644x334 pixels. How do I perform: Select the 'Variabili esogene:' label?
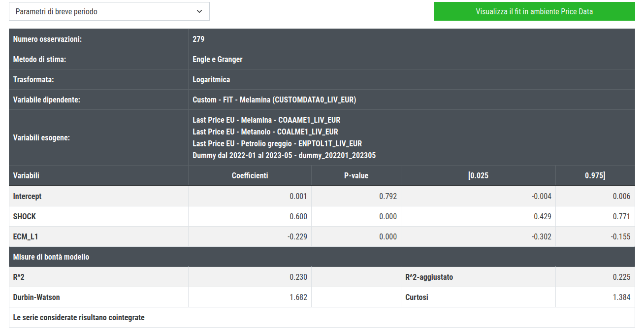pyautogui.click(x=41, y=137)
